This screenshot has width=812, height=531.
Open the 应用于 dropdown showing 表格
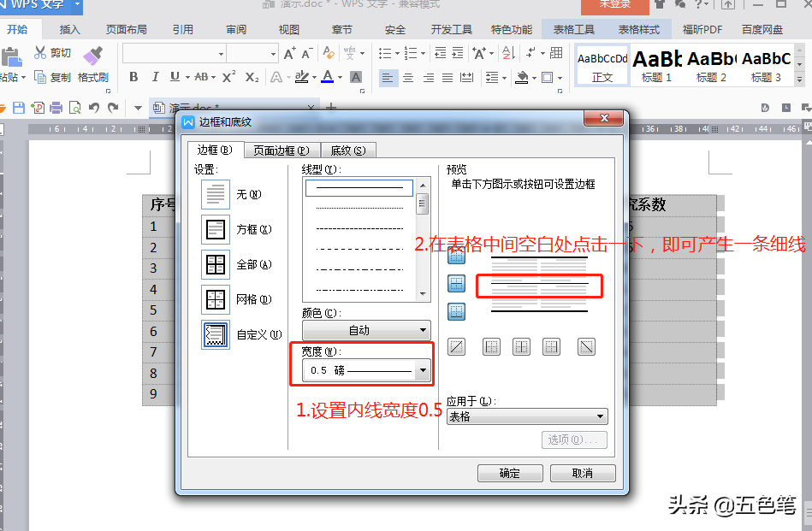[527, 416]
